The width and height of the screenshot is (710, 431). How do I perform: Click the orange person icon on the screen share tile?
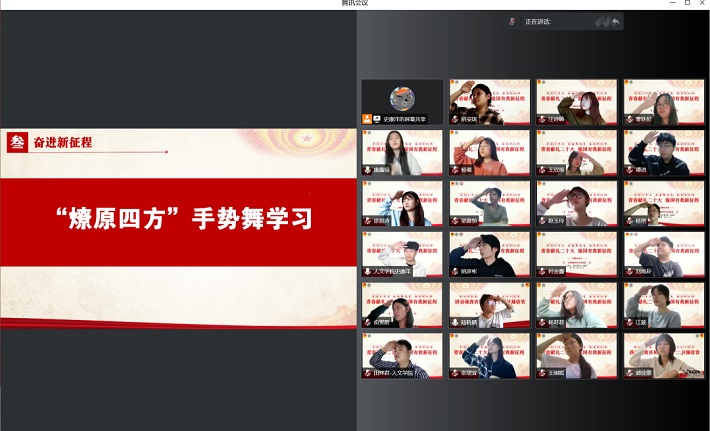coord(367,119)
